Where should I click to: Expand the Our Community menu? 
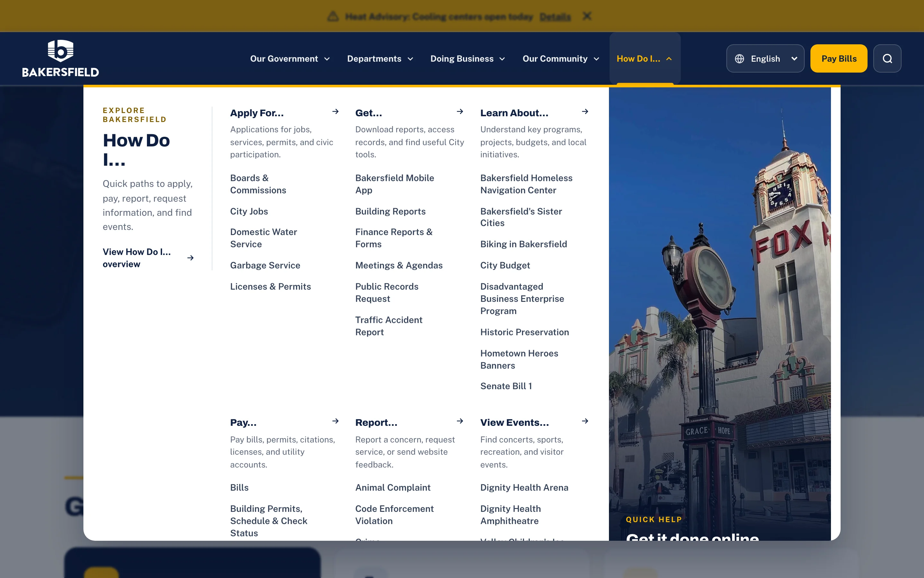point(561,58)
